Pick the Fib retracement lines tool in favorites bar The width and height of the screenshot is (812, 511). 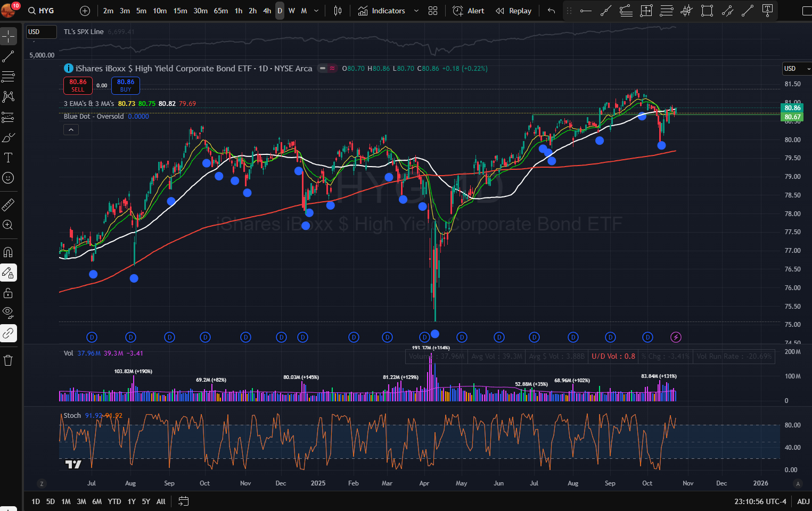tap(667, 11)
